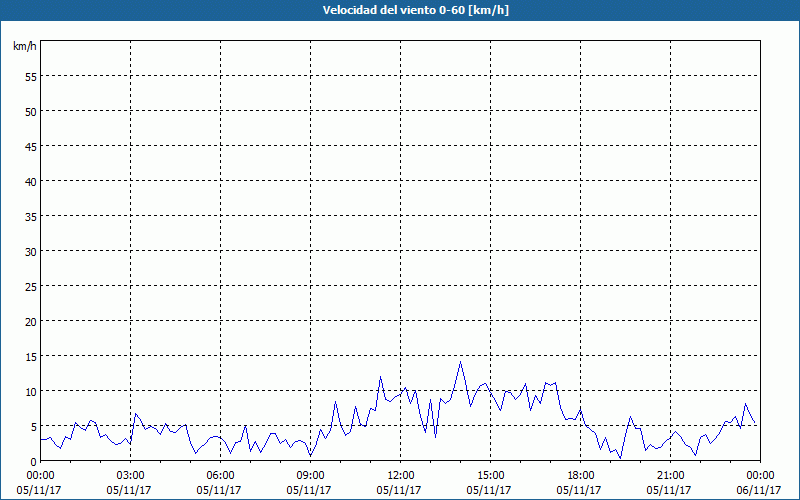Click the '09:00' time axis label
This screenshot has height=500, width=800.
click(x=310, y=476)
